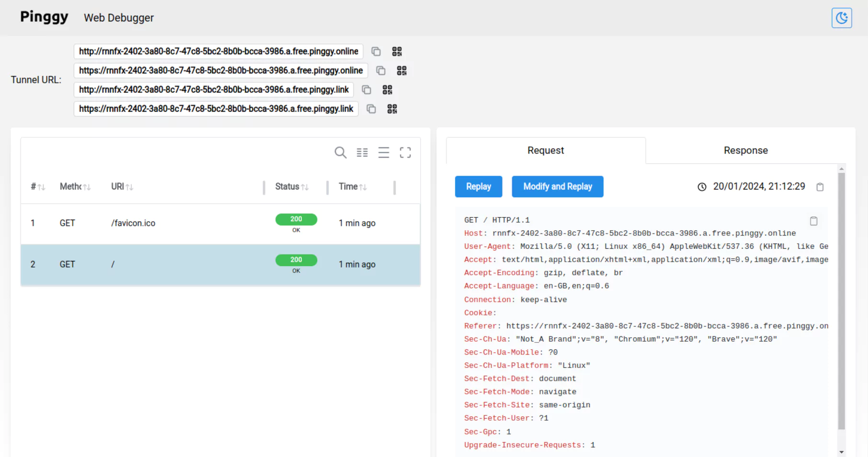
Task: Click the scrollbar up arrow in request panel
Action: (x=842, y=169)
